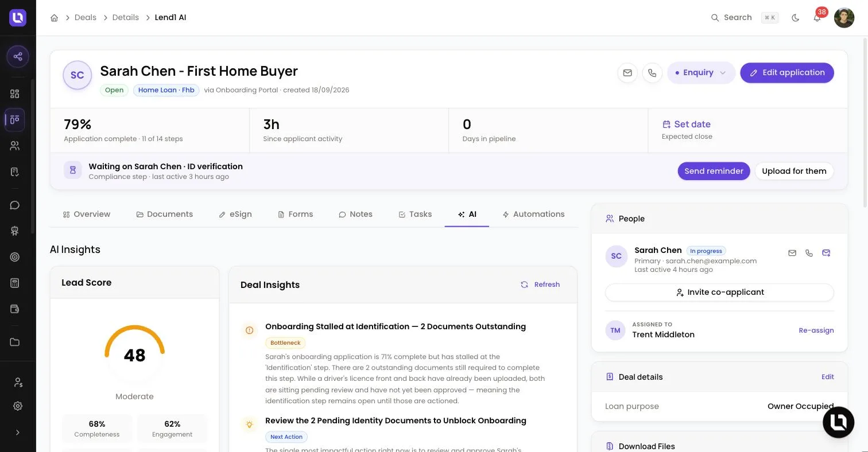This screenshot has width=868, height=452.
Task: Open the contacts people icon in sidebar
Action: click(x=15, y=146)
